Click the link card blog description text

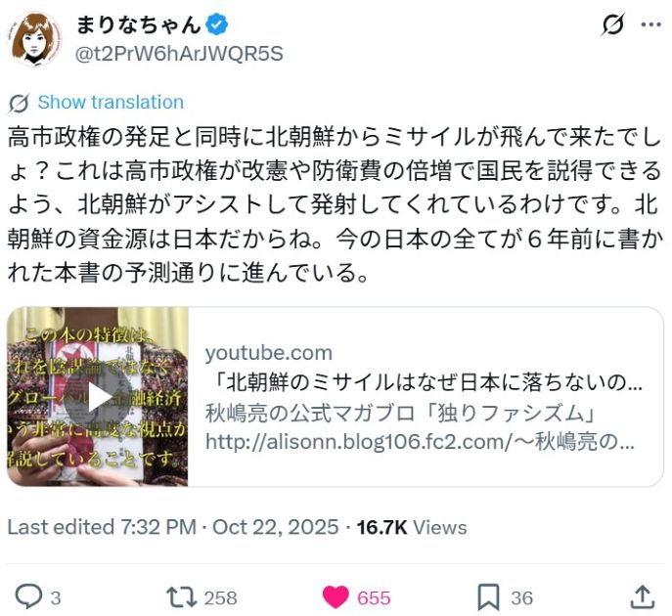420,427
